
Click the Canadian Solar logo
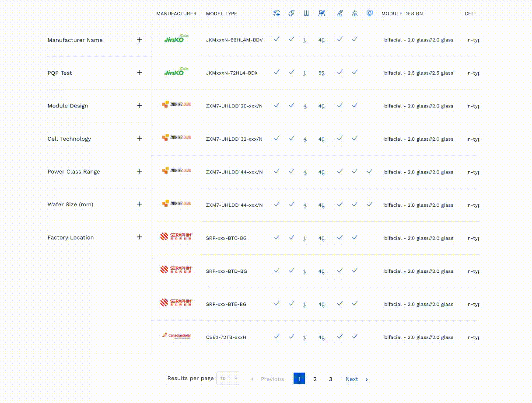(176, 336)
